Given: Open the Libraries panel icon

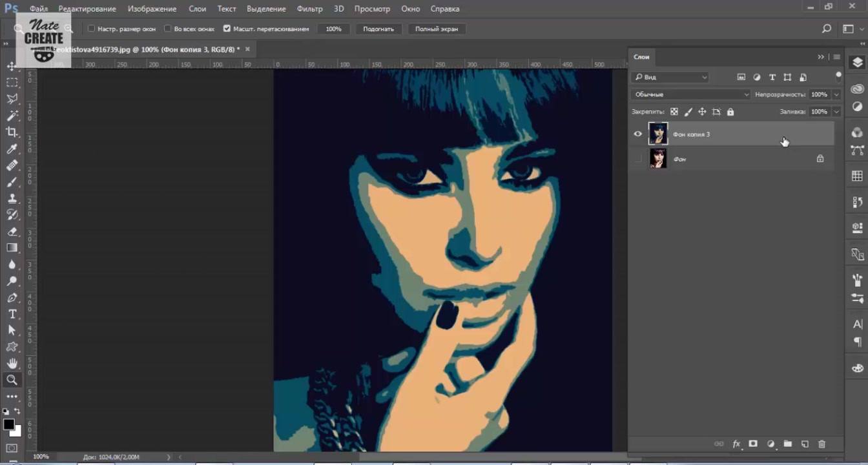Looking at the screenshot, I should tap(858, 88).
